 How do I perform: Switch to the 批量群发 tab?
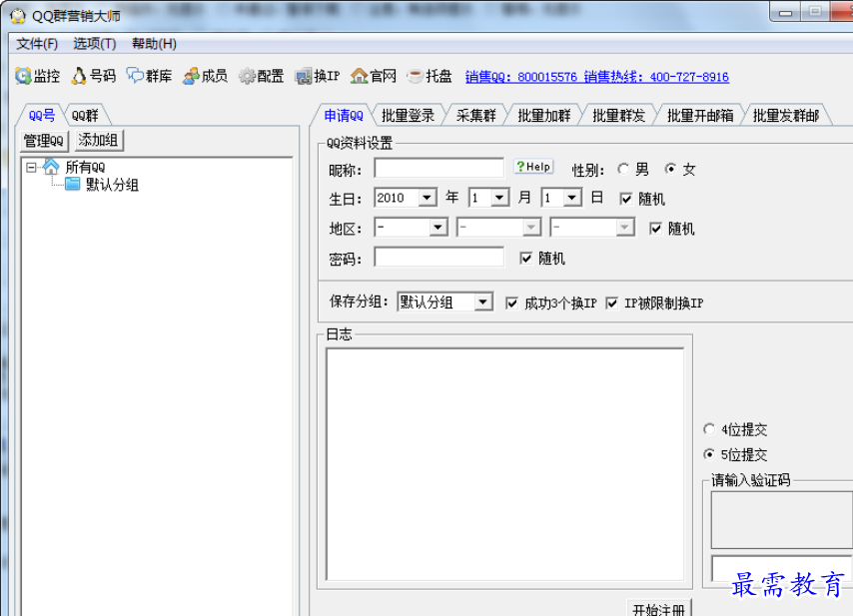(x=618, y=116)
